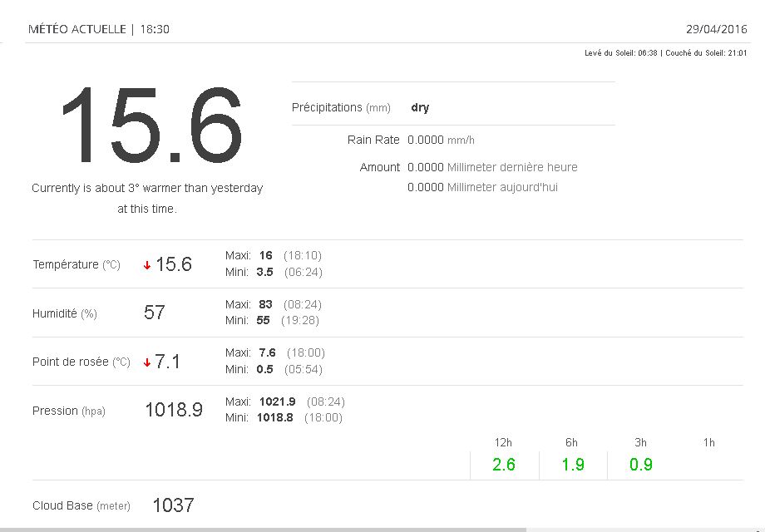
Task: Click the 3h pressure change value 0.9
Action: click(x=641, y=465)
